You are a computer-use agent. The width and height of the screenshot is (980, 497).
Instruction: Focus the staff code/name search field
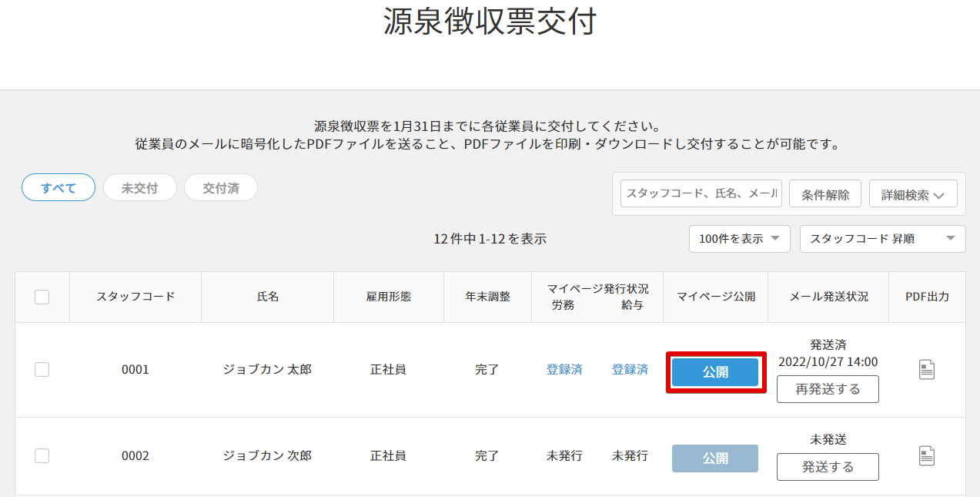[x=701, y=194]
